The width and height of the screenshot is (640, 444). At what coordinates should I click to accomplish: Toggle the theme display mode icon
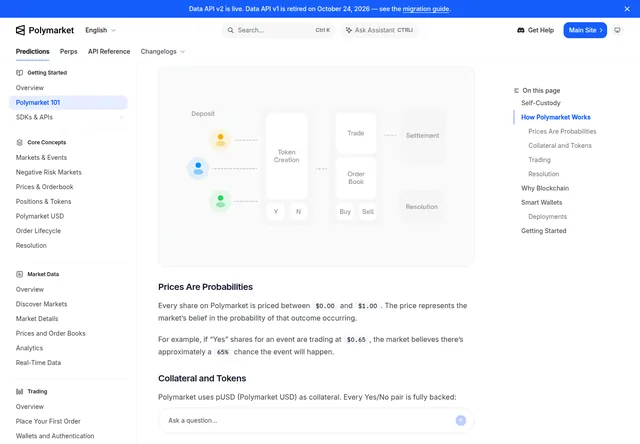pyautogui.click(x=617, y=30)
